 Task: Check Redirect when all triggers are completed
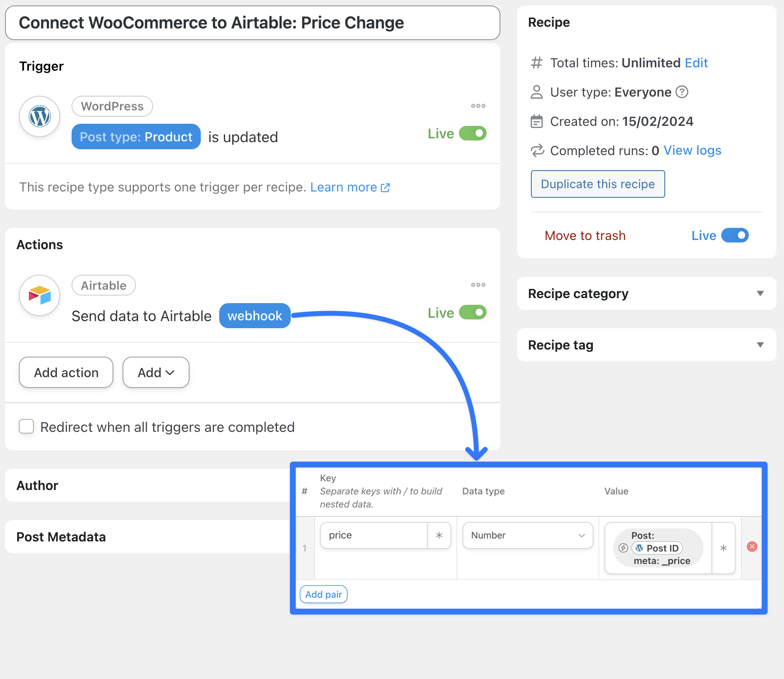26,426
